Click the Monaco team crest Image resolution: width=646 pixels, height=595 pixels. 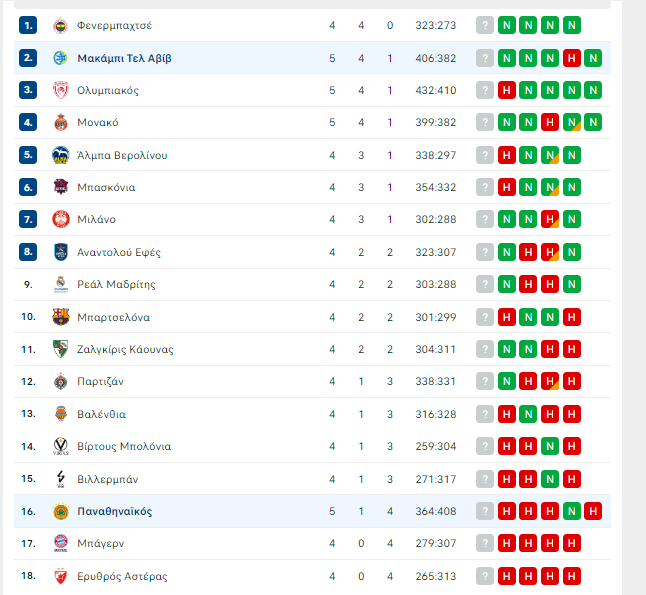pyautogui.click(x=60, y=123)
